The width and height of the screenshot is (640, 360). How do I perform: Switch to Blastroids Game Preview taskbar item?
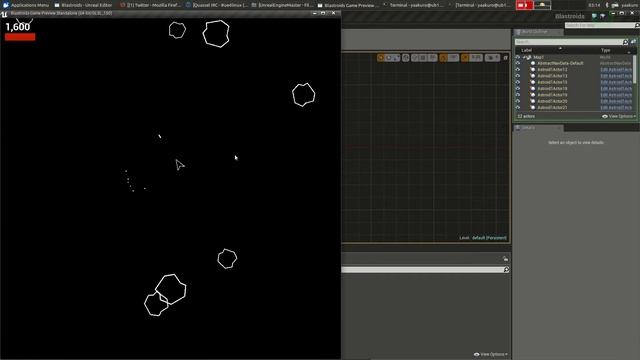[348, 5]
